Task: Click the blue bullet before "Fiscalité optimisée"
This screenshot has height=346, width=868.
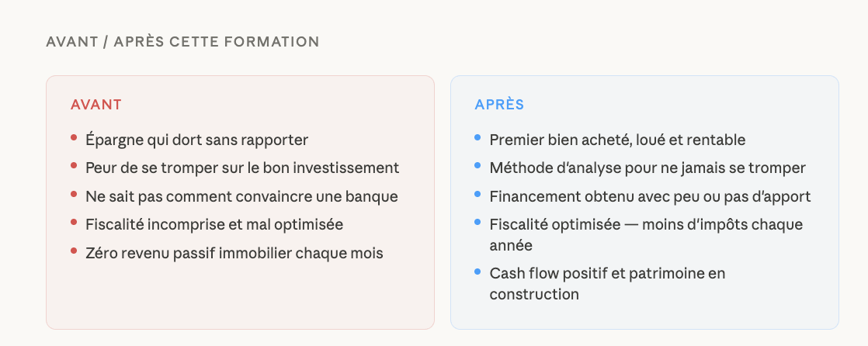Action: [x=478, y=223]
